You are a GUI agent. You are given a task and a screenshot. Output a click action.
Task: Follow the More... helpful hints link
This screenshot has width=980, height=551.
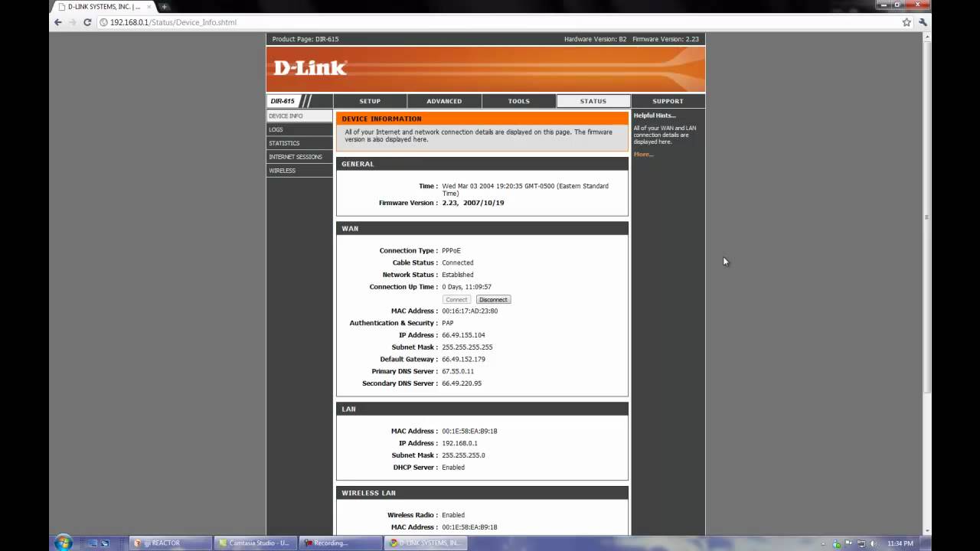[x=643, y=155]
